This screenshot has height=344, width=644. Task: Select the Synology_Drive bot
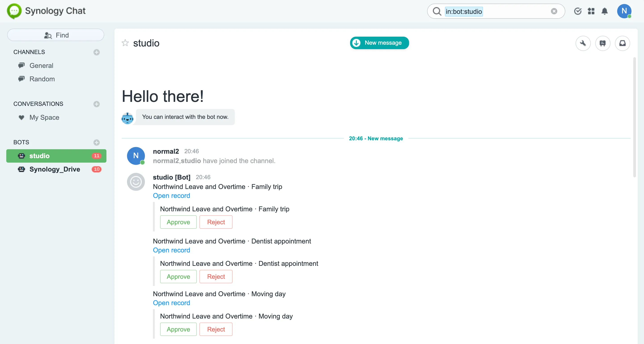pyautogui.click(x=56, y=169)
